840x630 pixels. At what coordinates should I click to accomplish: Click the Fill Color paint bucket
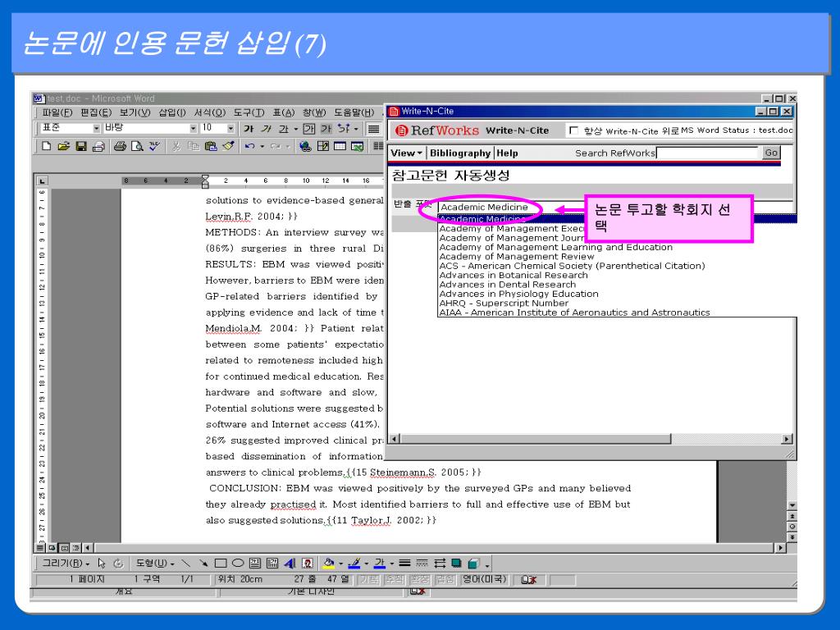coord(328,563)
